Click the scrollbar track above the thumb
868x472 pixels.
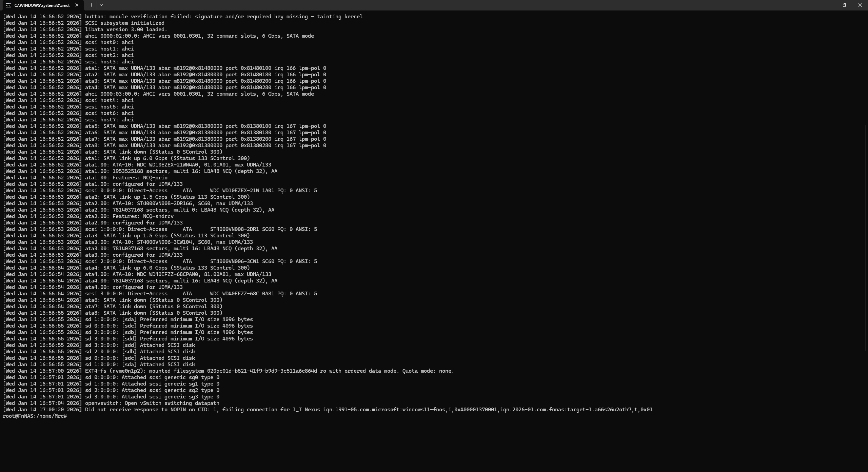tap(866, 68)
